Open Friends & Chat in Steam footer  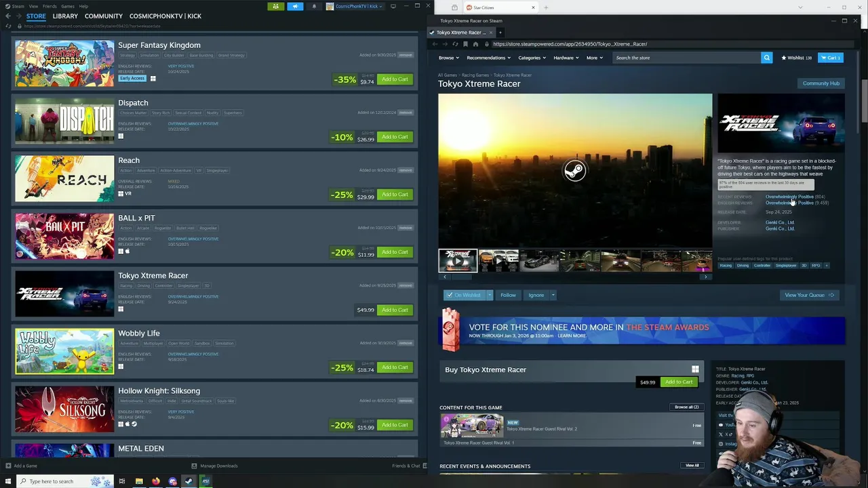coord(406,466)
